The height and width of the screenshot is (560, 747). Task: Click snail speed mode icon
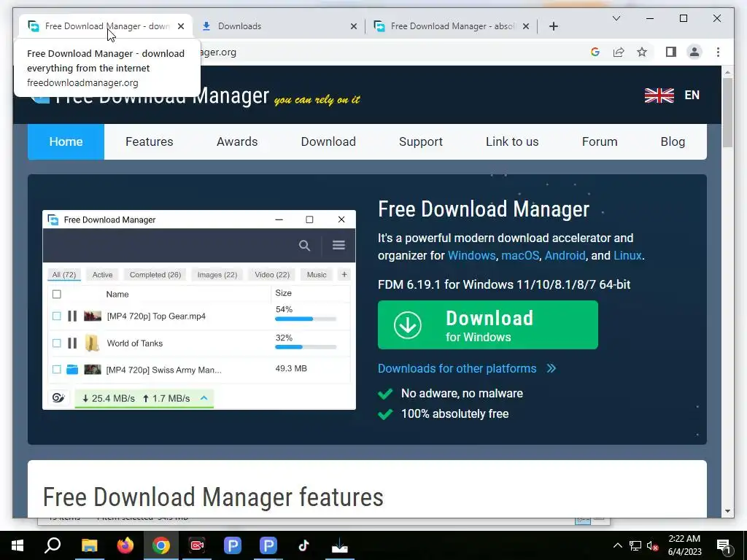(x=58, y=398)
